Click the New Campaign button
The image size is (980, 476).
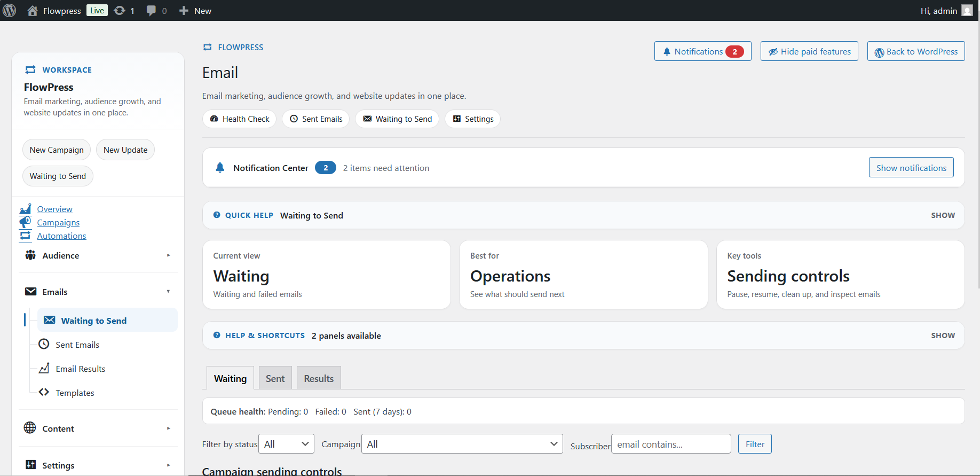(x=57, y=150)
